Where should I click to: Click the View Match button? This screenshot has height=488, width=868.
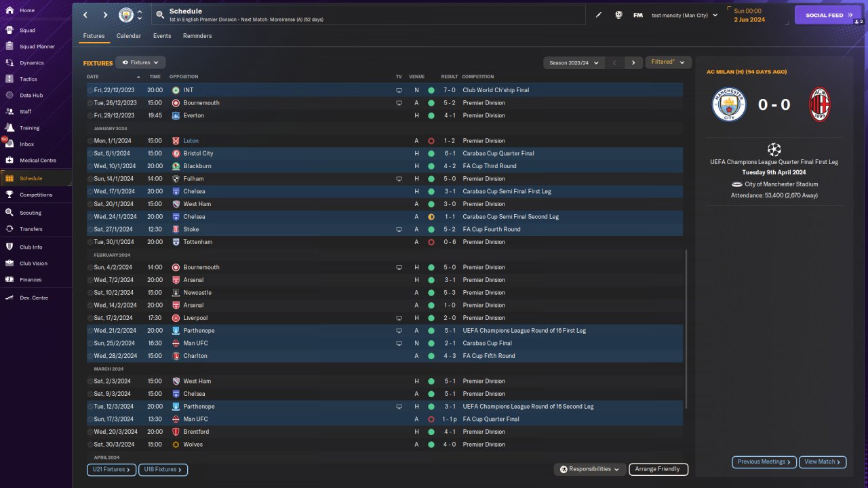pyautogui.click(x=823, y=462)
